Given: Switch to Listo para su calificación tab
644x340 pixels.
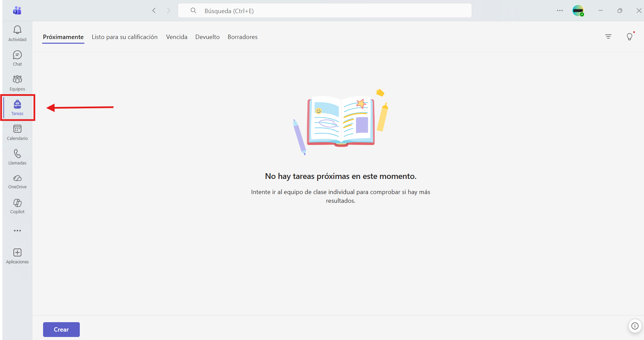Looking at the screenshot, I should click(x=125, y=37).
